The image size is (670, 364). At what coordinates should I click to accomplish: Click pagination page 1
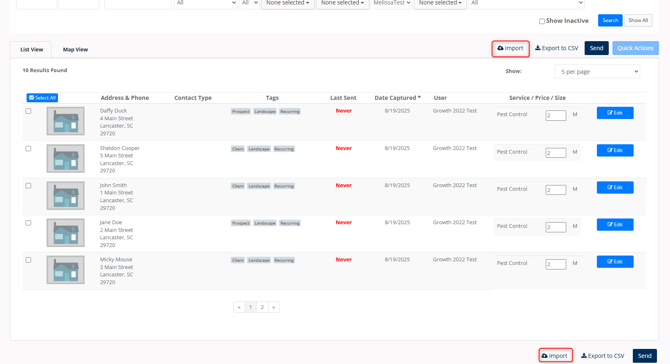tap(250, 307)
